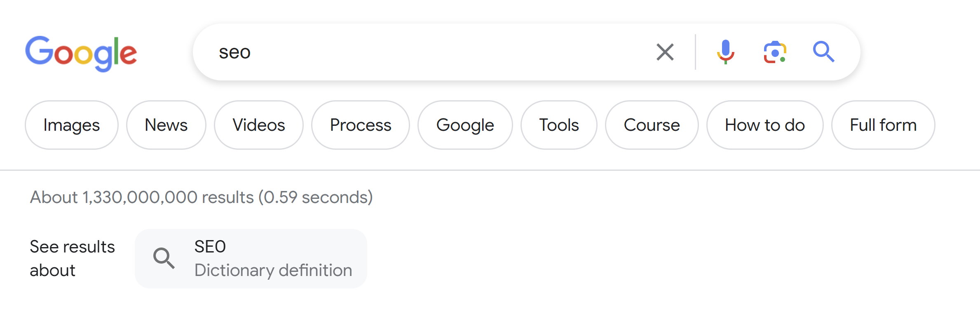Select the Process filter chip
The height and width of the screenshot is (316, 980).
(360, 125)
